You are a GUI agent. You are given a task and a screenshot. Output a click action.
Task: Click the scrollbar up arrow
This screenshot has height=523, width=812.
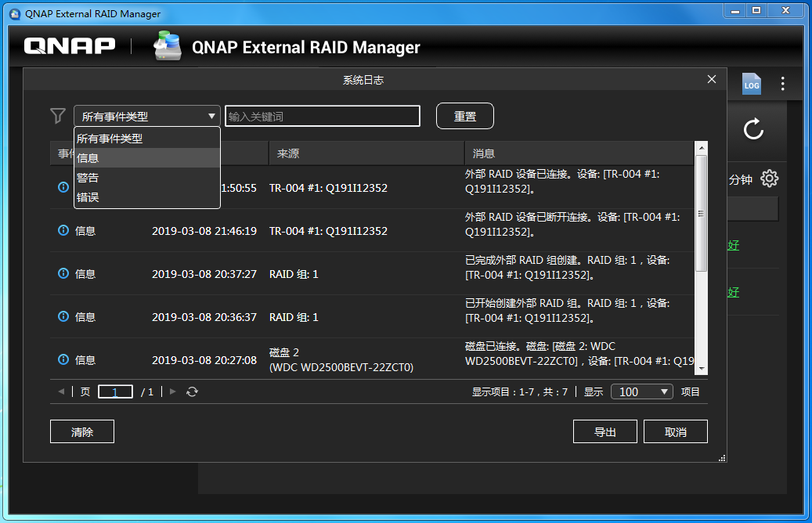(x=701, y=147)
